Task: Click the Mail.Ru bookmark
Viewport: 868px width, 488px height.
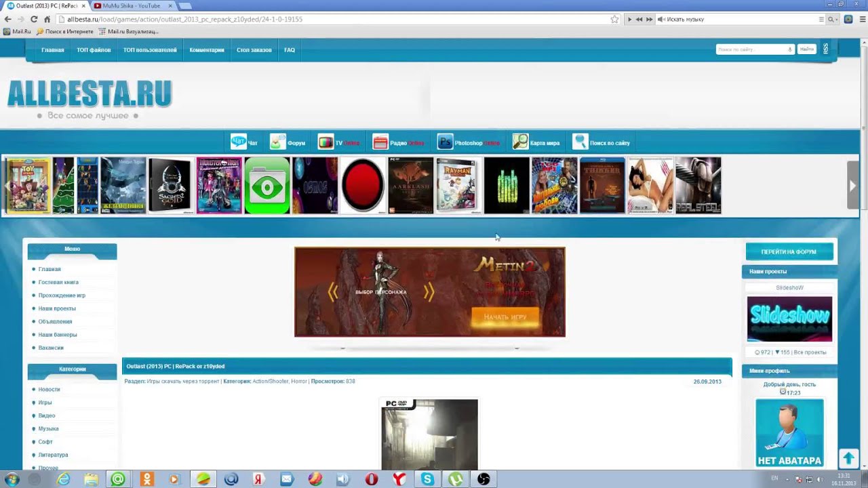Action: [17, 31]
